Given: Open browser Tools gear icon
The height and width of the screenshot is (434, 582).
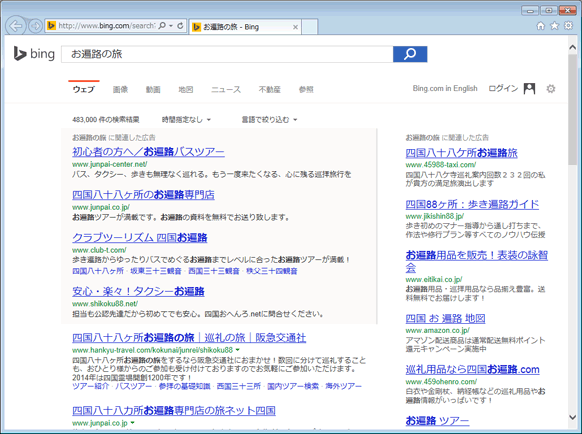Looking at the screenshot, I should [x=568, y=26].
